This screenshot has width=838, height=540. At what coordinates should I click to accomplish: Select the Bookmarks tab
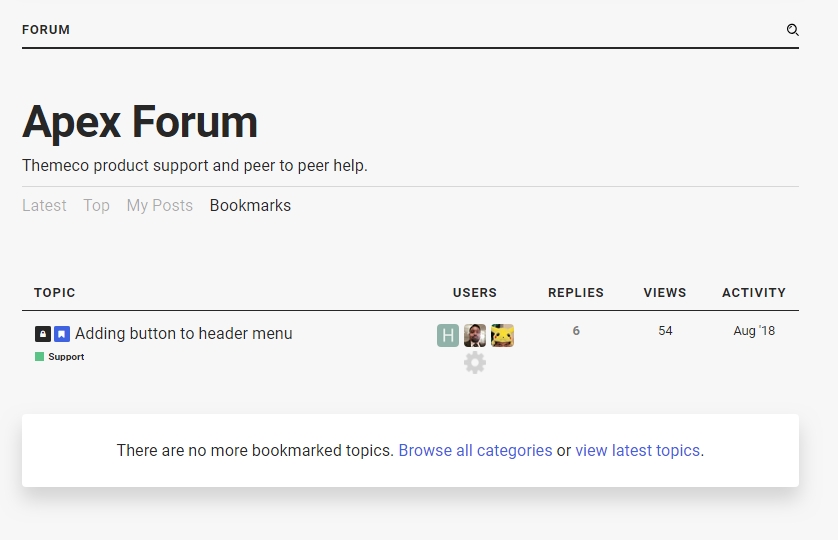(x=250, y=205)
